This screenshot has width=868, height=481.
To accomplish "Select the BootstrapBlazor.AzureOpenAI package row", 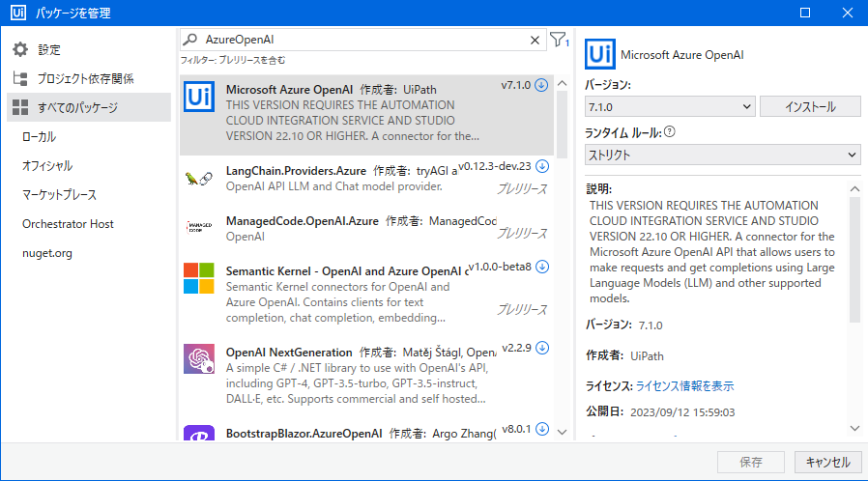I will [x=366, y=431].
